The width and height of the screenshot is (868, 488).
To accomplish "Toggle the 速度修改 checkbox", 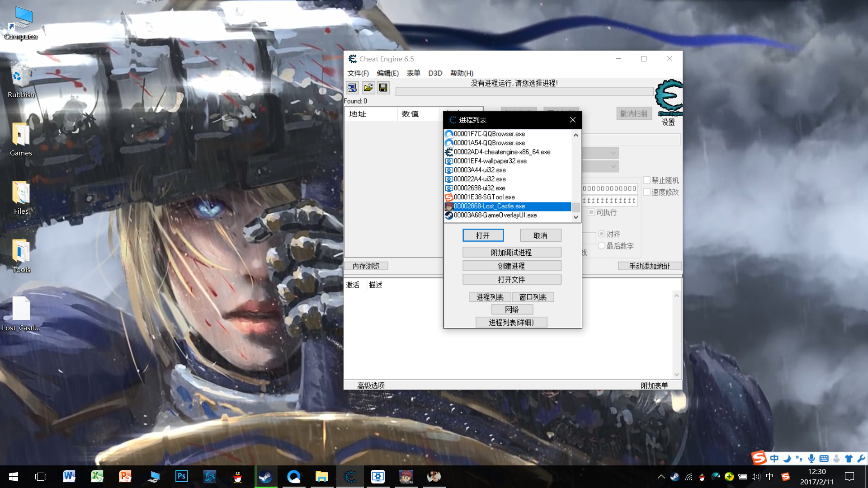I will pyautogui.click(x=647, y=192).
